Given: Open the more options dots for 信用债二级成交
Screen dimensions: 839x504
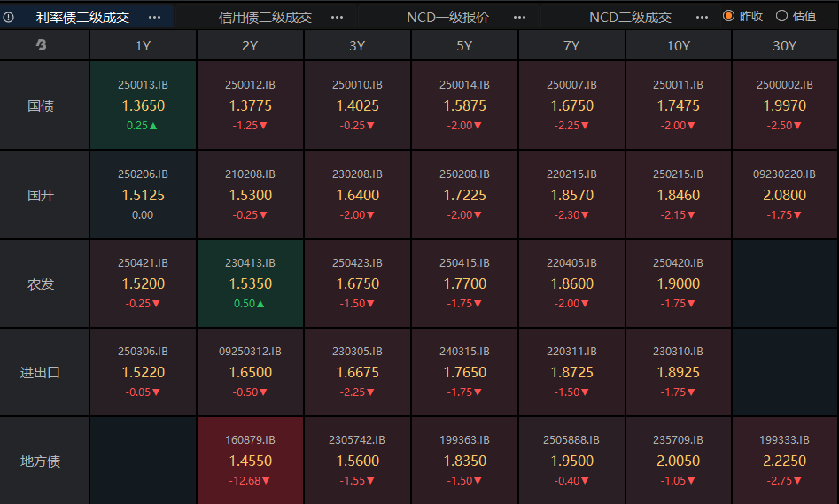Looking at the screenshot, I should [337, 17].
